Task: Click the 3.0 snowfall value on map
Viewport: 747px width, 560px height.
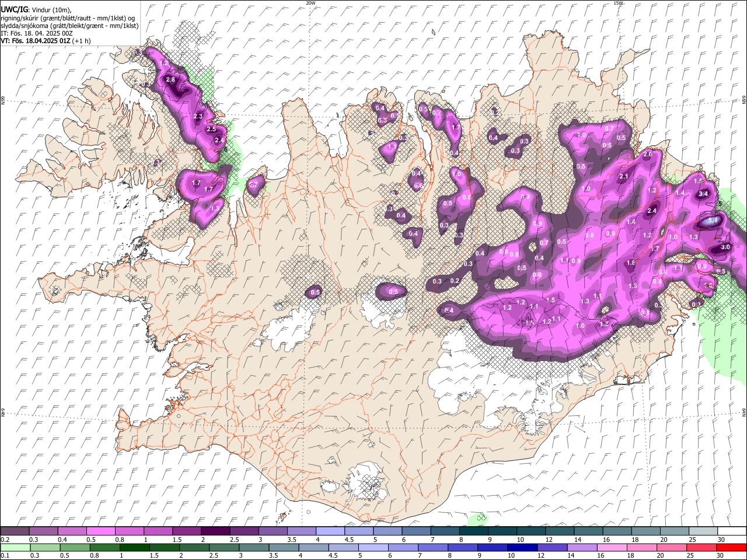Action: (x=725, y=247)
